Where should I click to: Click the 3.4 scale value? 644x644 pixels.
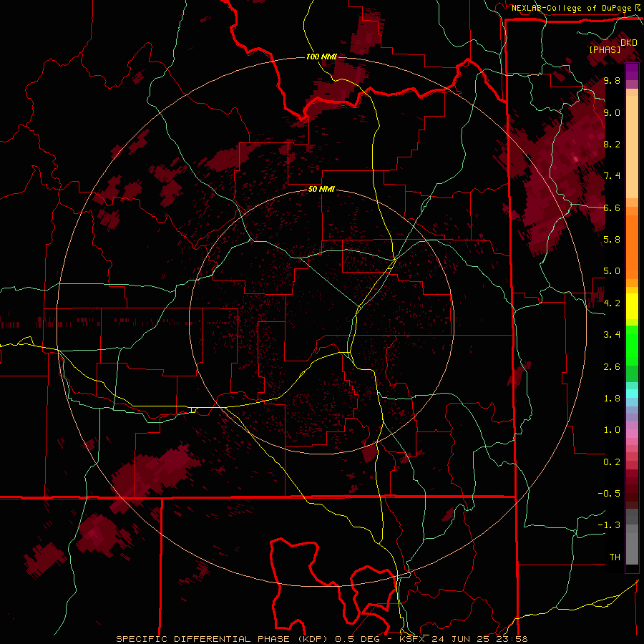tap(612, 334)
